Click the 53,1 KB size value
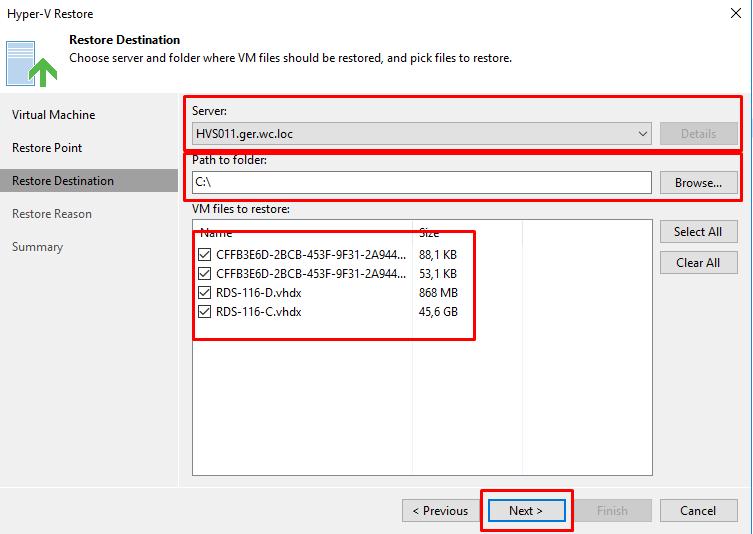This screenshot has width=753, height=534. click(x=437, y=274)
